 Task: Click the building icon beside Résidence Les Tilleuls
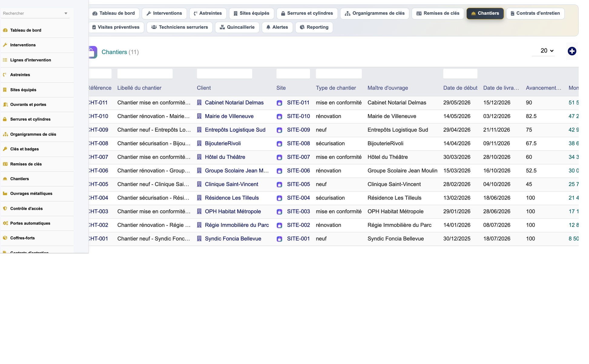coord(199,198)
